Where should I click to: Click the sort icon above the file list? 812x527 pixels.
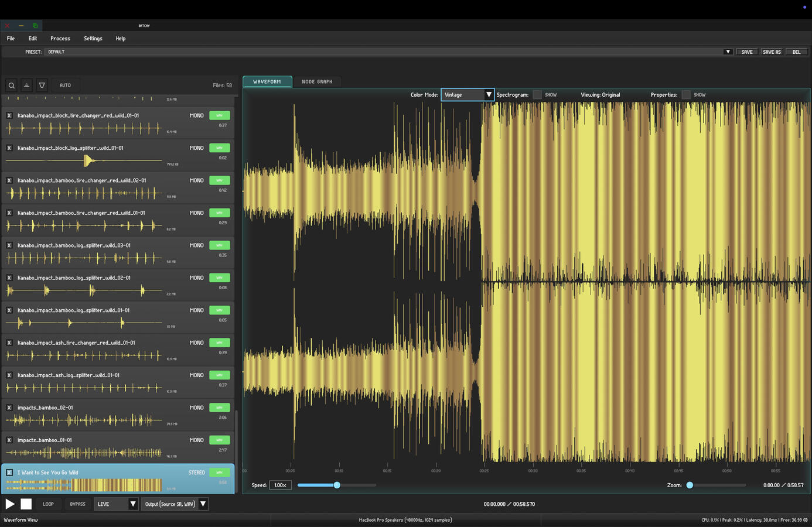click(26, 85)
